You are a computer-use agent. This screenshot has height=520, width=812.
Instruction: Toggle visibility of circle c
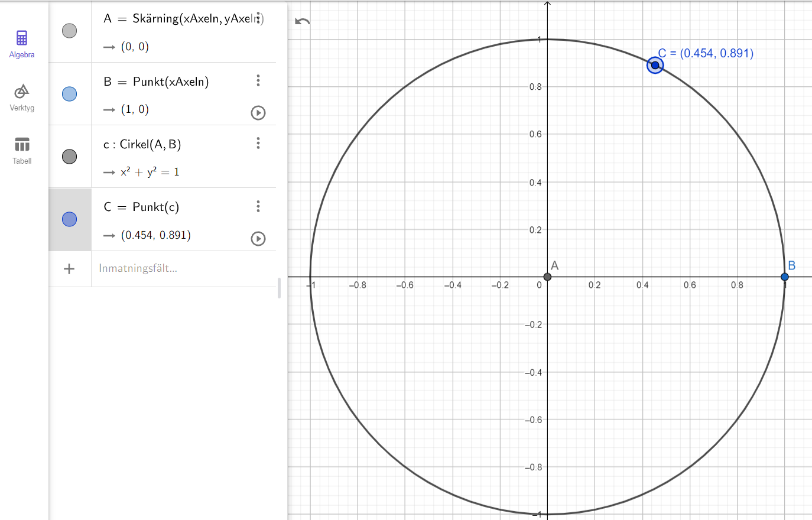coord(70,157)
